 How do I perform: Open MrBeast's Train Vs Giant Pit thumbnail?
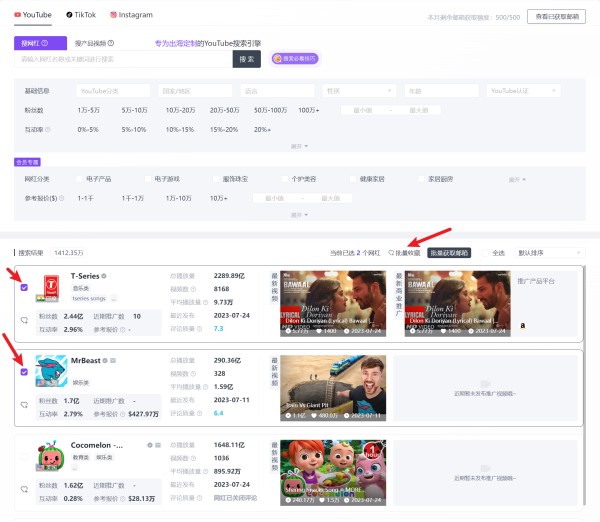pyautogui.click(x=333, y=388)
